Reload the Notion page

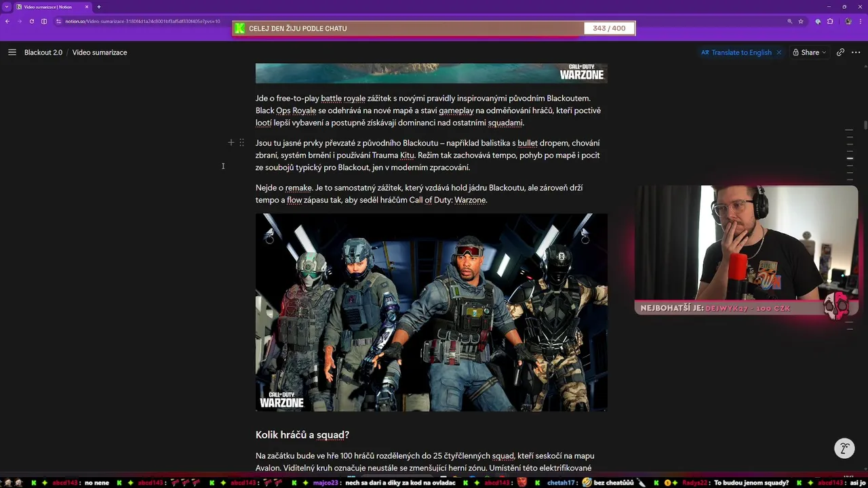coord(31,21)
